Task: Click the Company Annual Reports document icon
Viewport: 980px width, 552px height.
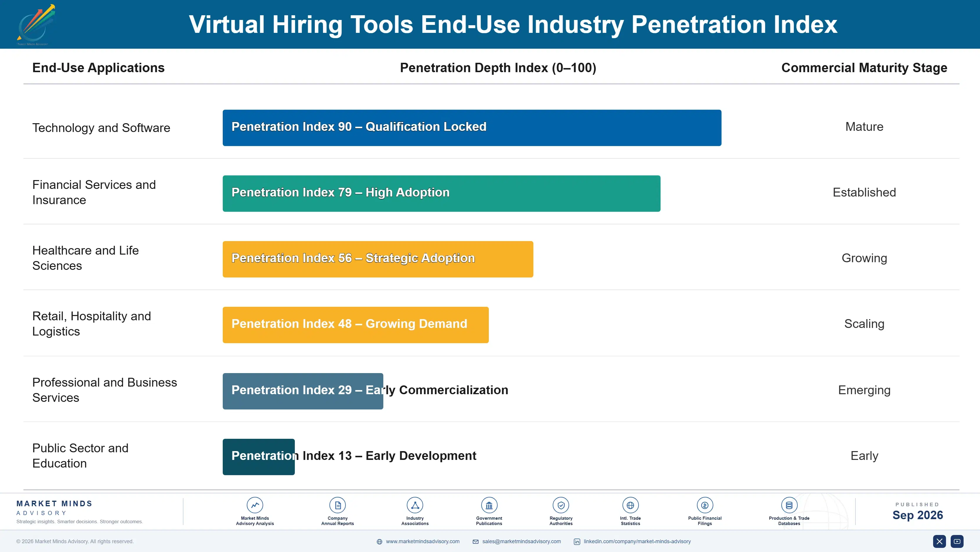Action: [337, 505]
